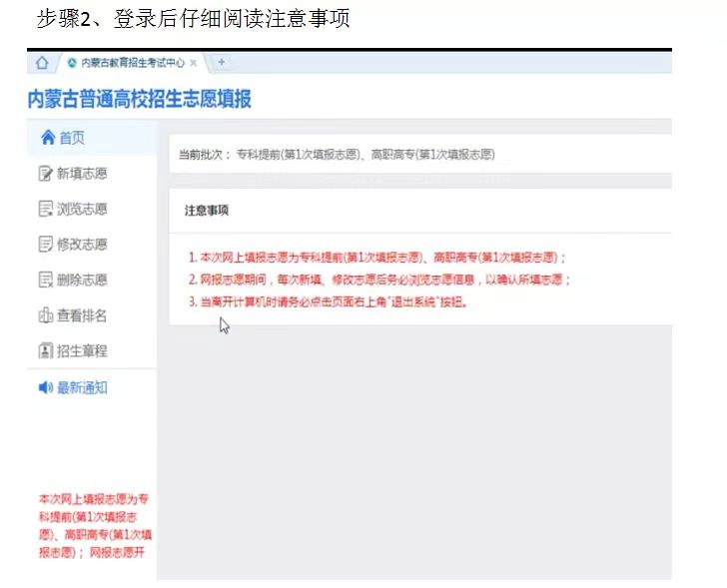Viewport: 727px width, 588px height.
Task: Open 浏览志愿 in the sidebar
Action: (81, 210)
